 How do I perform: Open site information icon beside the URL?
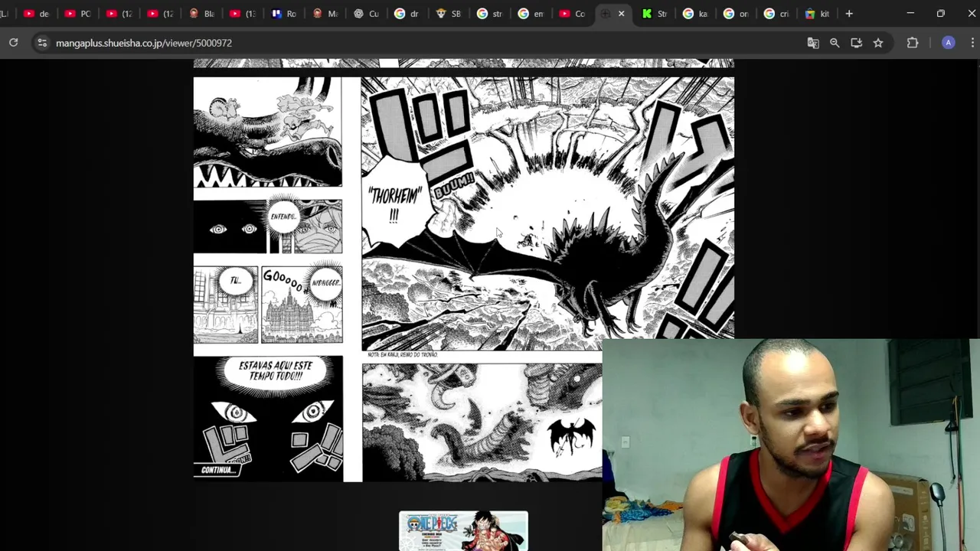tap(42, 43)
